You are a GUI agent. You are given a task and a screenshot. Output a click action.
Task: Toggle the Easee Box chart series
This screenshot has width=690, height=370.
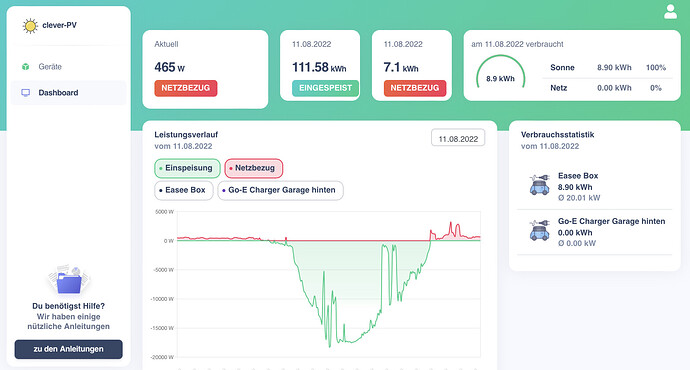(184, 190)
